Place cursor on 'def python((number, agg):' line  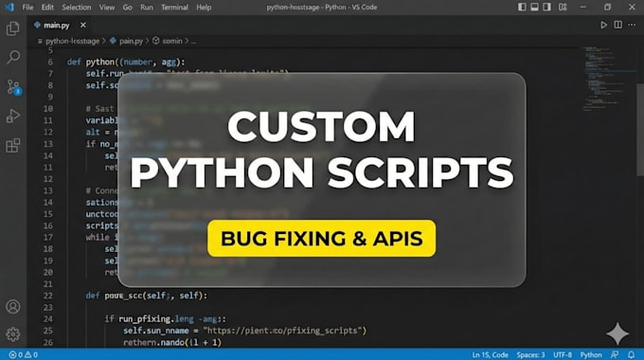tap(127, 63)
